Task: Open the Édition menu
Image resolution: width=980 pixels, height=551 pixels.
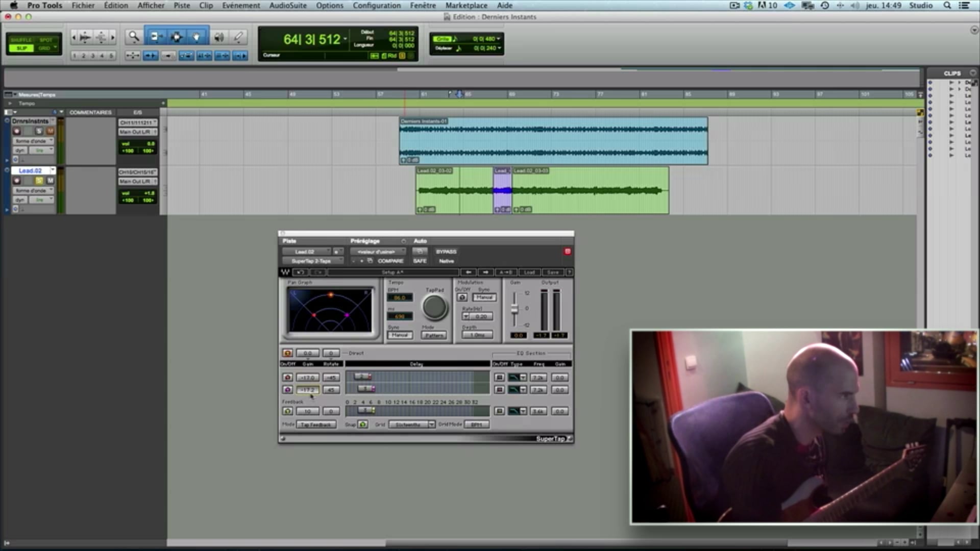Action: 116,6
